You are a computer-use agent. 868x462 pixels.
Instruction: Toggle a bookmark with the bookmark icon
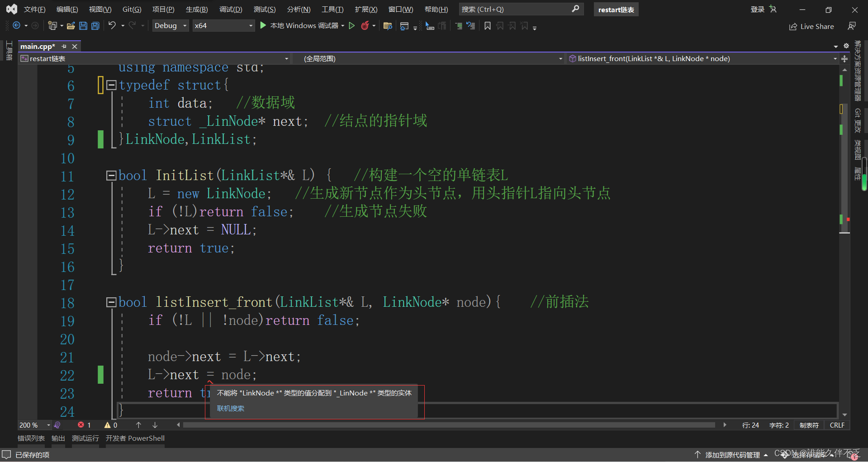488,26
